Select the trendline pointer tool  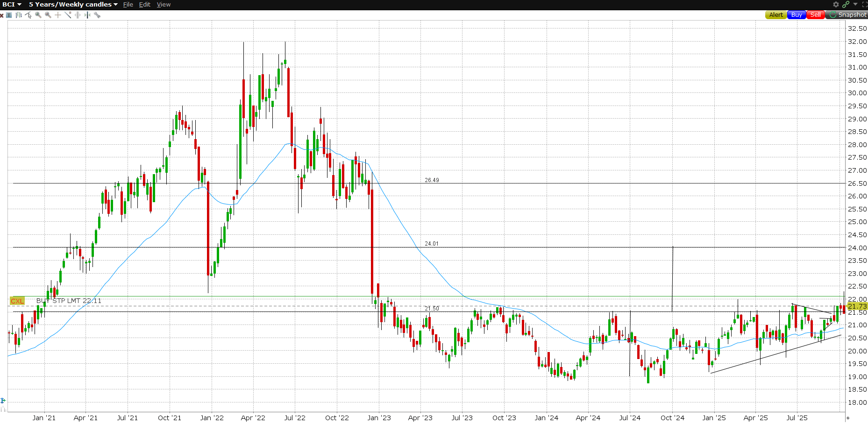click(28, 15)
